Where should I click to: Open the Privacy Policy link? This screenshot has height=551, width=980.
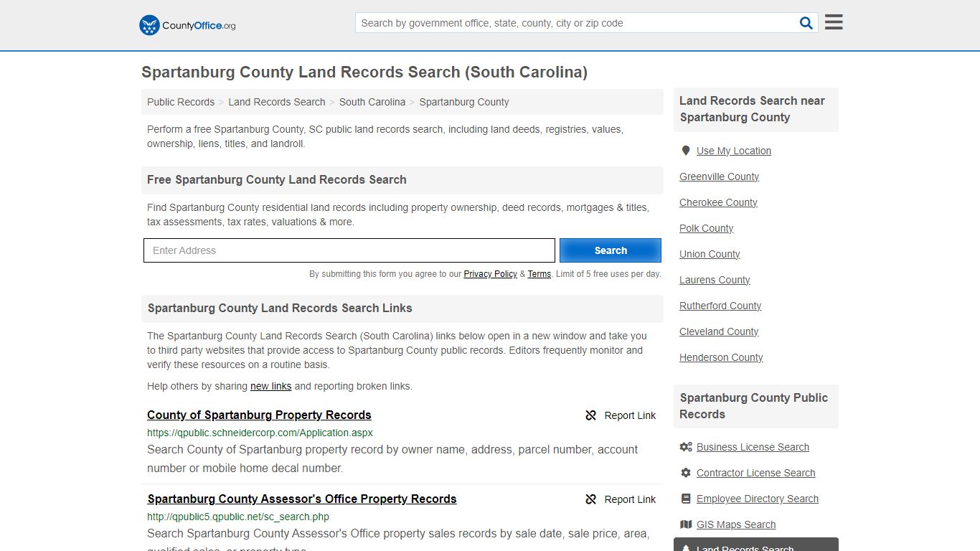[x=490, y=274]
